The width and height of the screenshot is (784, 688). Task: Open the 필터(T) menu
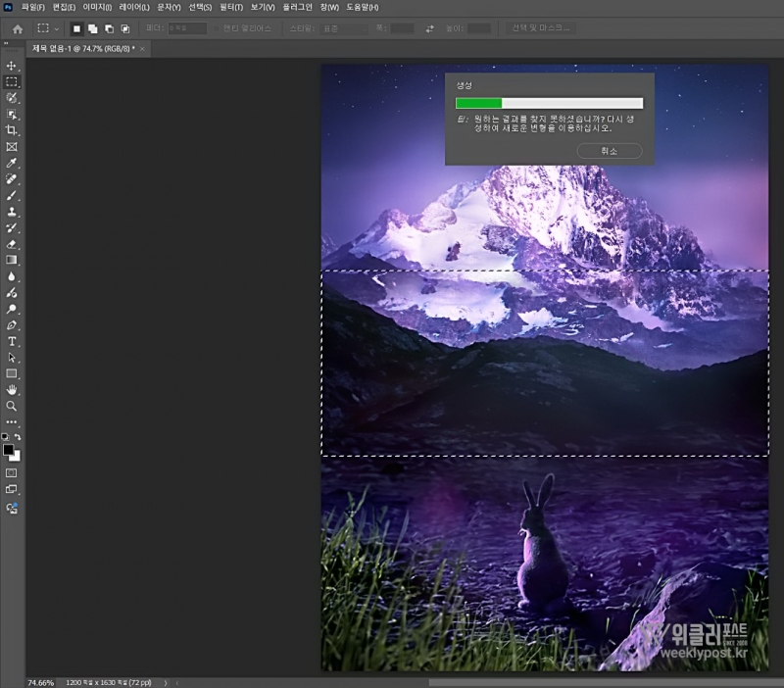click(x=231, y=7)
